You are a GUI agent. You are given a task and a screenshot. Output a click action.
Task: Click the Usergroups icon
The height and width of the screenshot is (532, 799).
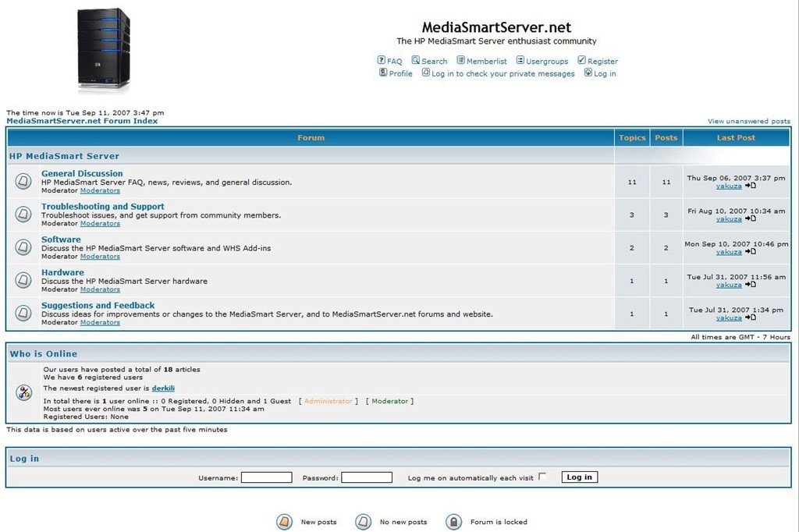tap(520, 60)
